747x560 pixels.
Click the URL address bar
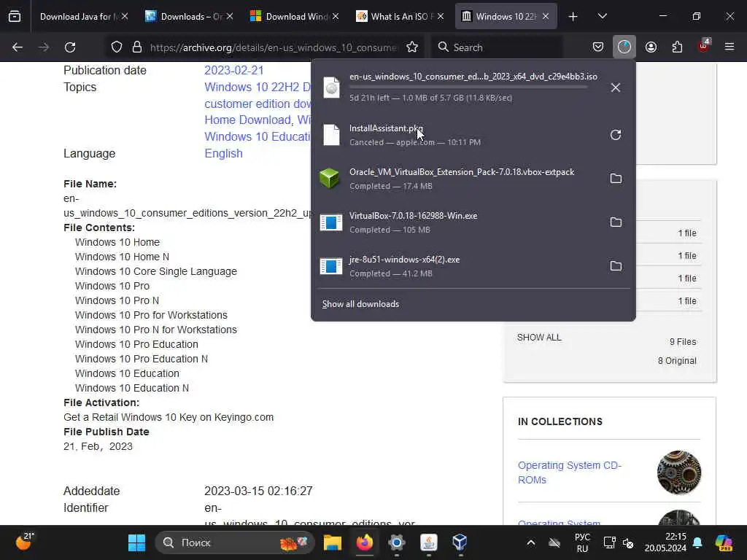pyautogui.click(x=273, y=47)
